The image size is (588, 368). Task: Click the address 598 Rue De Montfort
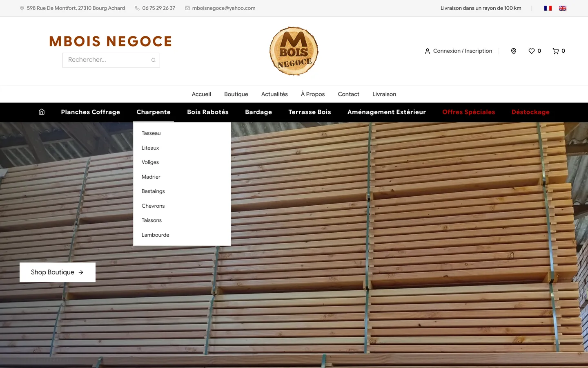[76, 8]
